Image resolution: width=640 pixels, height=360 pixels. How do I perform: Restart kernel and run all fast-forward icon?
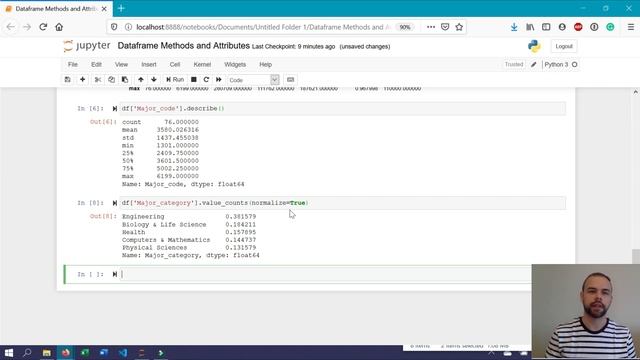[x=219, y=80]
